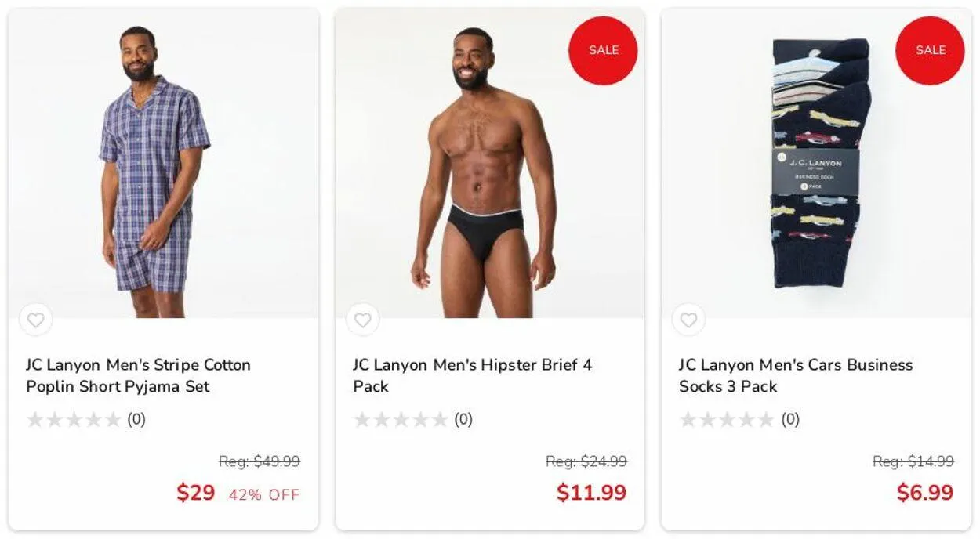Click the $6.99 socks price

coord(925,493)
